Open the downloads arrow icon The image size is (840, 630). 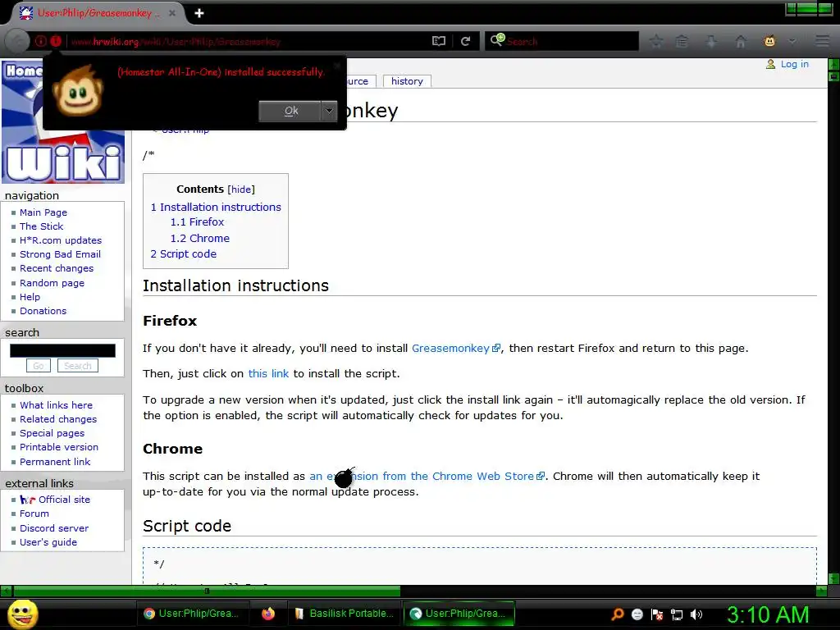tap(711, 41)
